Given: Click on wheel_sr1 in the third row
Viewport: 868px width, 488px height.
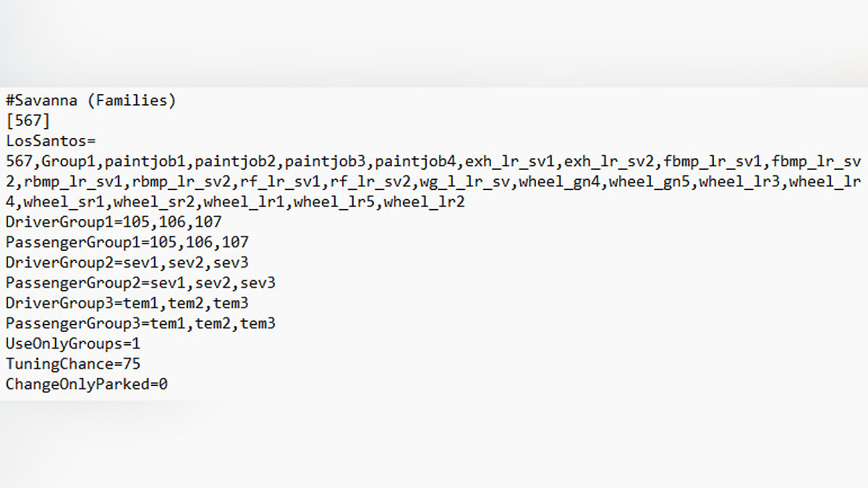Looking at the screenshot, I should [64, 202].
